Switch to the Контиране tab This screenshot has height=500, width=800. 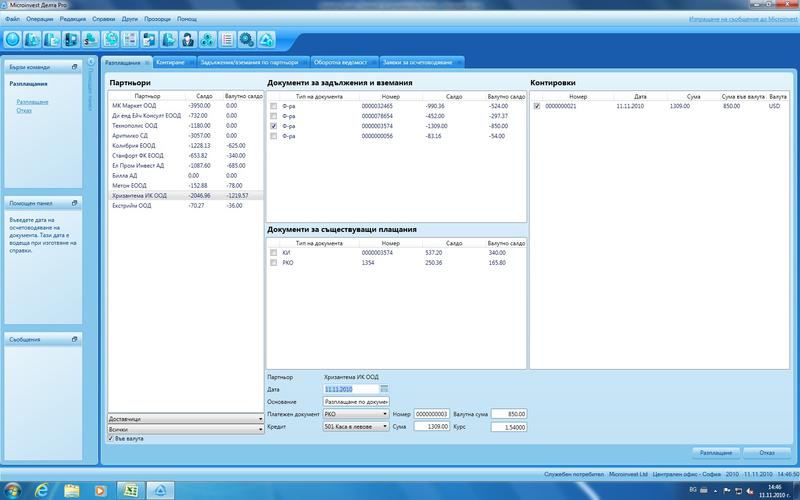pos(170,63)
